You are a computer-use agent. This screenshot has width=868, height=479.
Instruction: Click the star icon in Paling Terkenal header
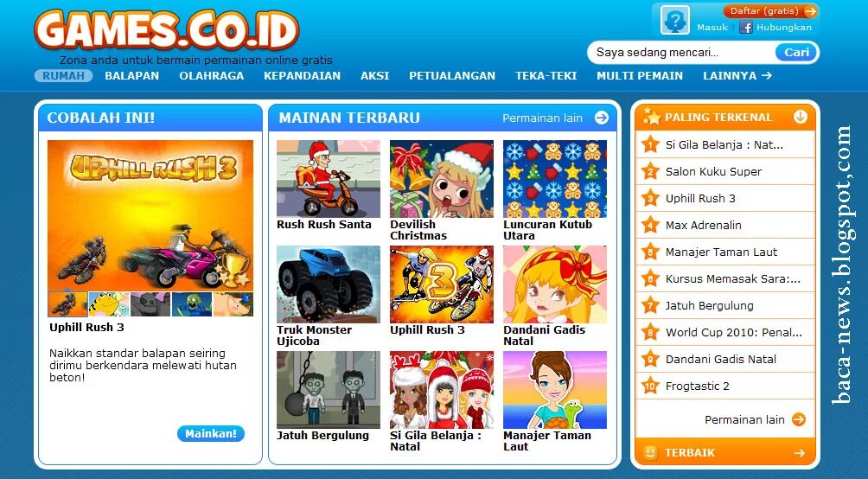pyautogui.click(x=652, y=117)
